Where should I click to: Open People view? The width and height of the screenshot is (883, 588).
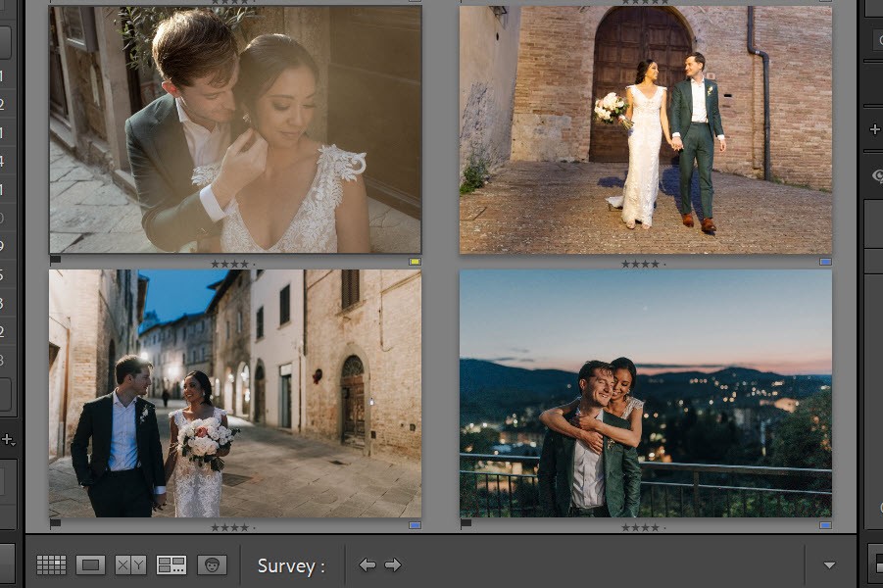click(x=212, y=564)
